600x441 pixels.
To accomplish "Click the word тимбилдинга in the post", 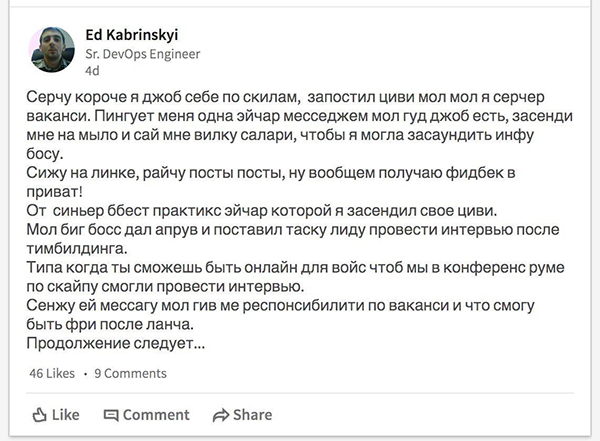I will pyautogui.click(x=77, y=249).
